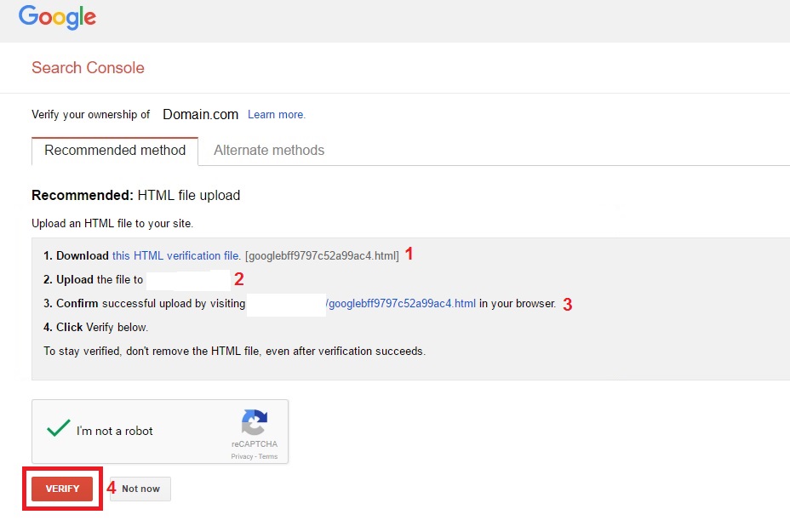Image resolution: width=790 pixels, height=532 pixels.
Task: Click the "Verify your ownership of" text
Action: [91, 115]
